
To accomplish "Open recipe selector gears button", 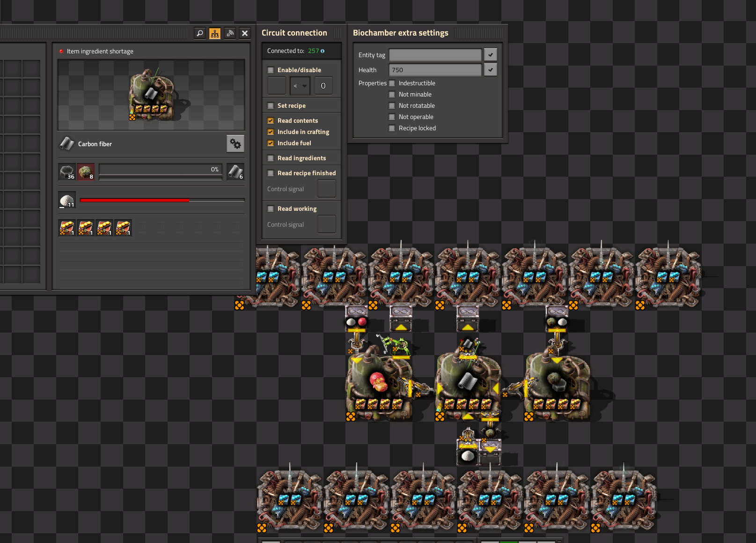I will pos(235,144).
